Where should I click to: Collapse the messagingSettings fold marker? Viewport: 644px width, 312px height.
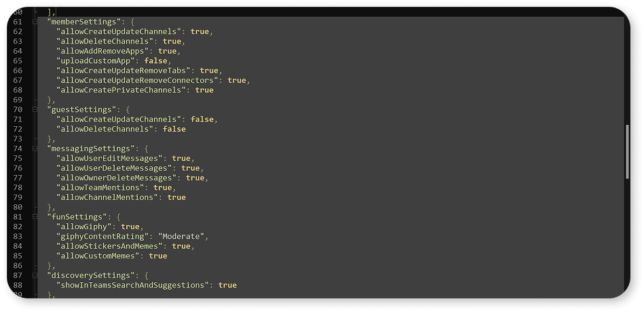pyautogui.click(x=35, y=149)
